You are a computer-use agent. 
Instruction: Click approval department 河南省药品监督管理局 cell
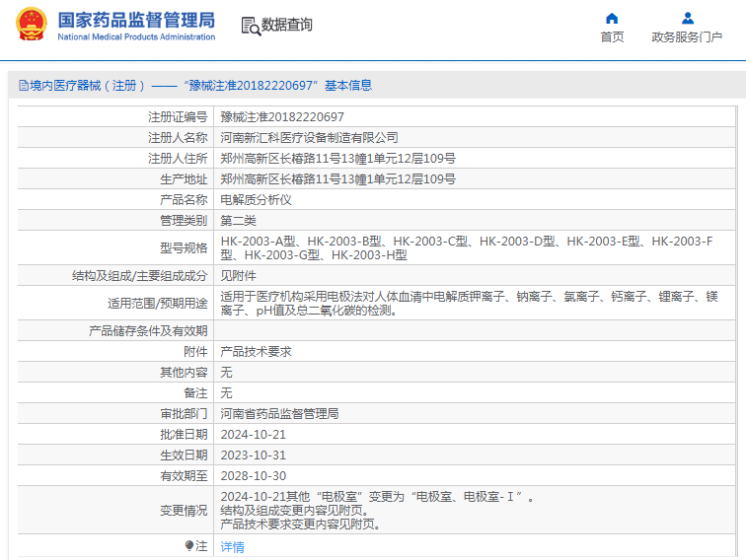click(475, 413)
